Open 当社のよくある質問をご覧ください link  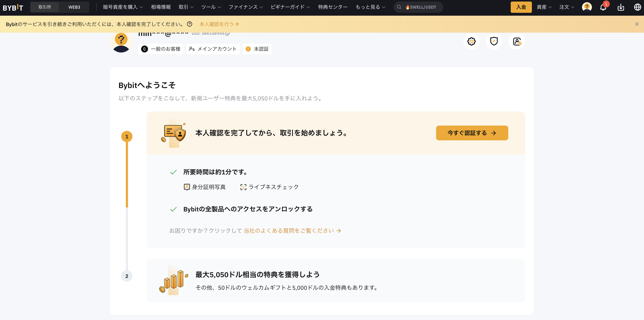292,230
